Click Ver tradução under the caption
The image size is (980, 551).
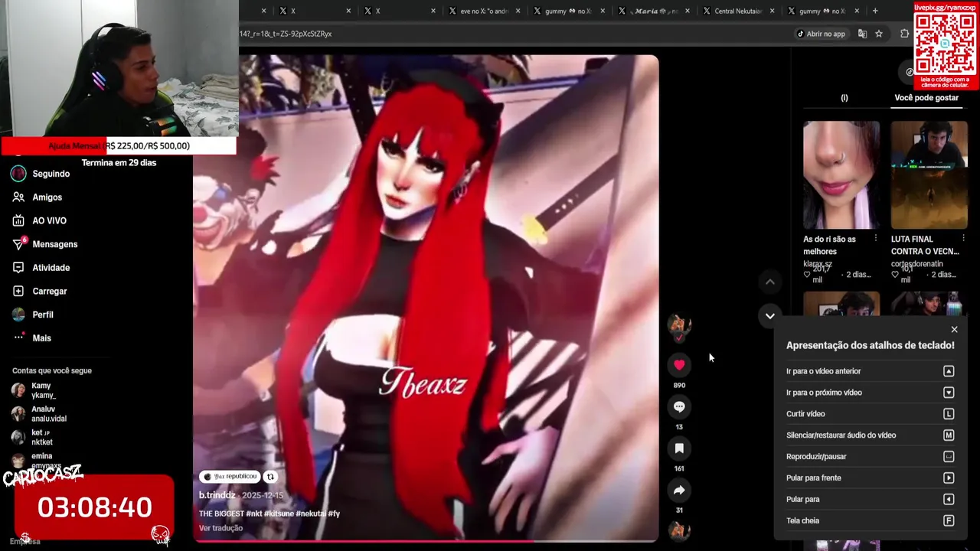pos(220,528)
